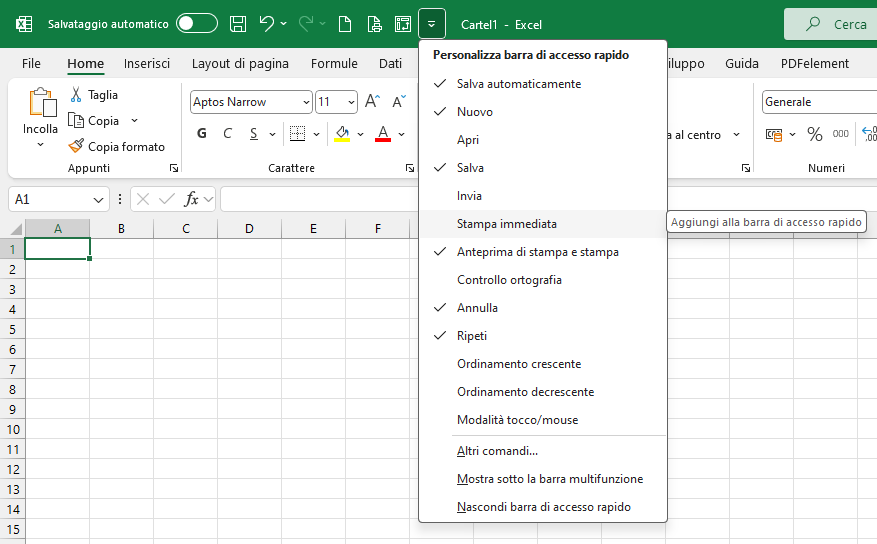This screenshot has width=877, height=544.
Task: Click the greyed Redo arrow icon
Action: pyautogui.click(x=306, y=23)
